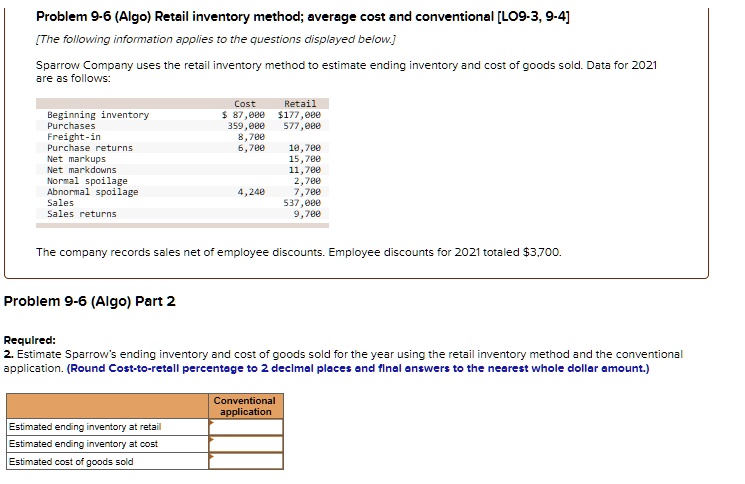This screenshot has height=484, width=745.
Task: Click Normal spoilage retail value 2,700
Action: point(307,180)
